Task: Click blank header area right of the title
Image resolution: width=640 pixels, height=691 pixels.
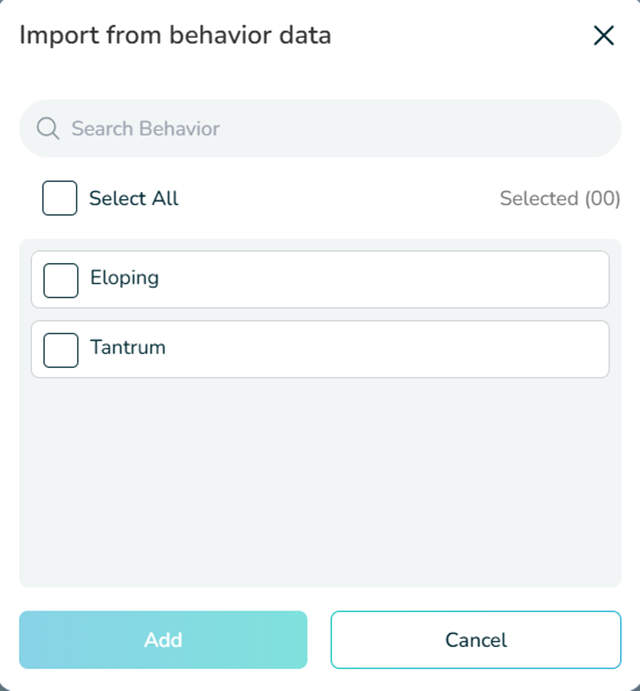Action: pos(460,36)
